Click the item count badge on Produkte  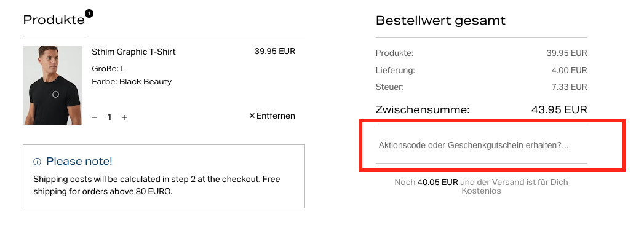tap(89, 14)
